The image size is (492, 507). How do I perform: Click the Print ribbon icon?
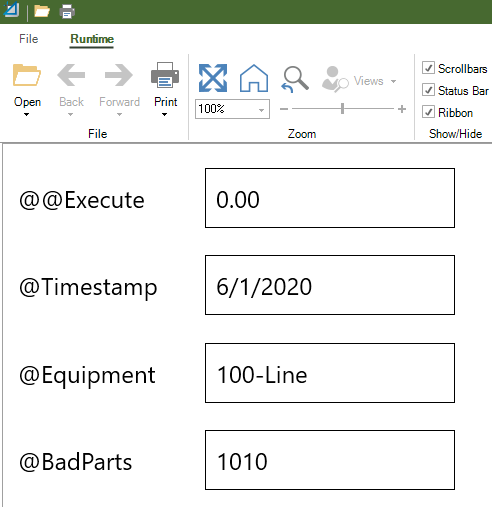[x=165, y=75]
